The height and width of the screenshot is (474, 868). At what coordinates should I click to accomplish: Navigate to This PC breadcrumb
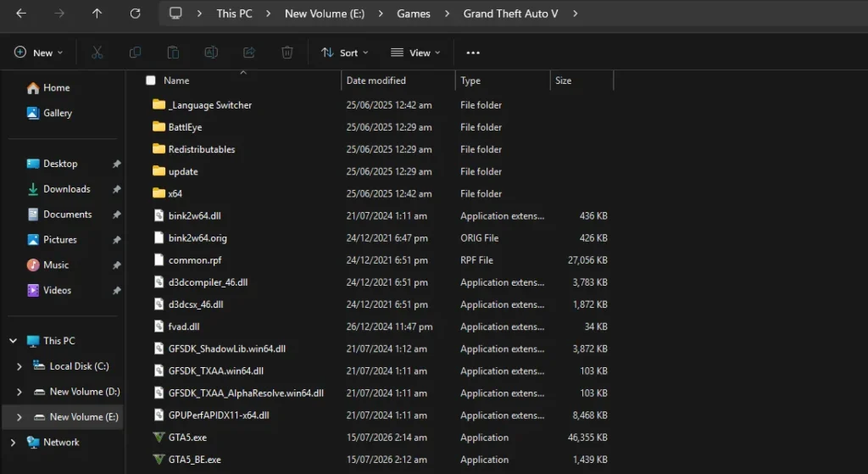click(234, 14)
